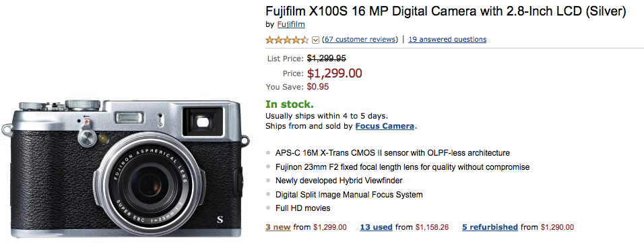Show the 3 new offers
644x246 pixels.
click(x=278, y=227)
